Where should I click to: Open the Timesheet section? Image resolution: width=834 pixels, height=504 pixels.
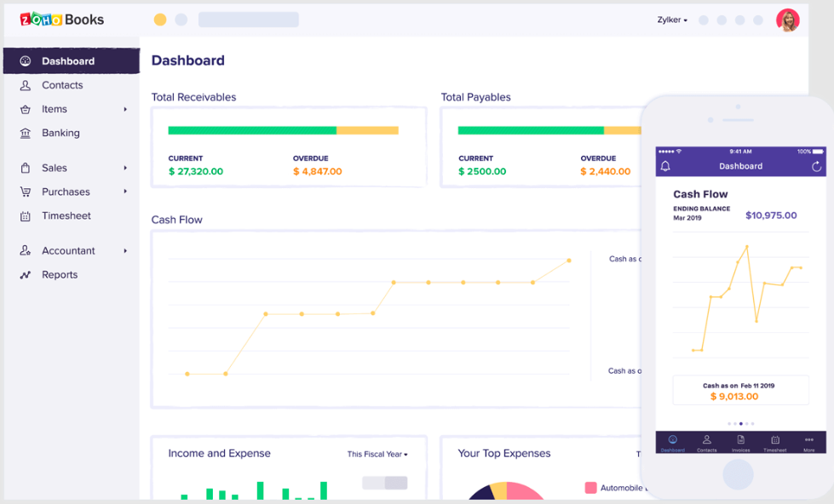[x=66, y=216]
